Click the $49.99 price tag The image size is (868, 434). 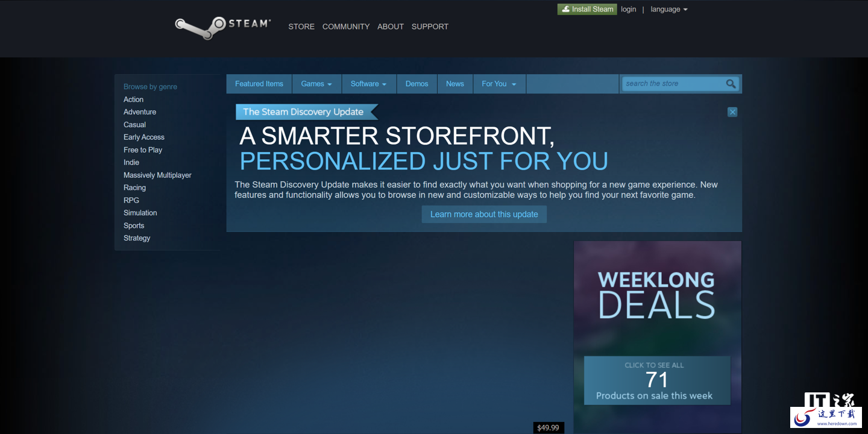pyautogui.click(x=548, y=428)
